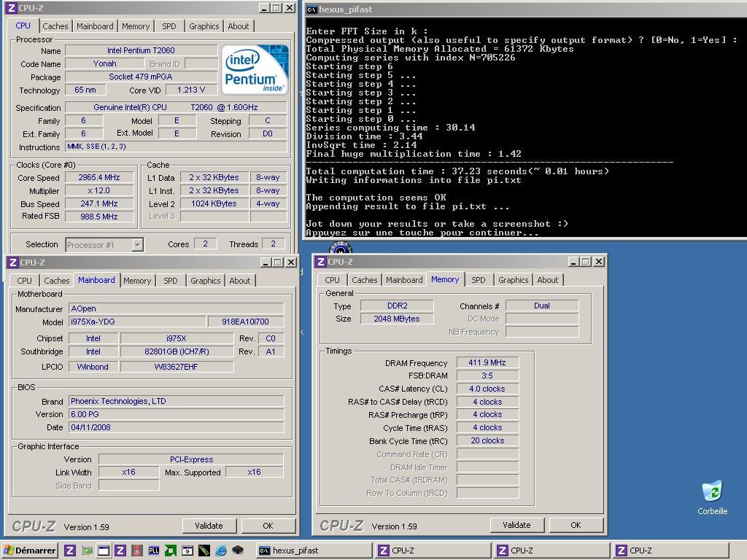Click the black chip quick launch icon

pyautogui.click(x=238, y=551)
